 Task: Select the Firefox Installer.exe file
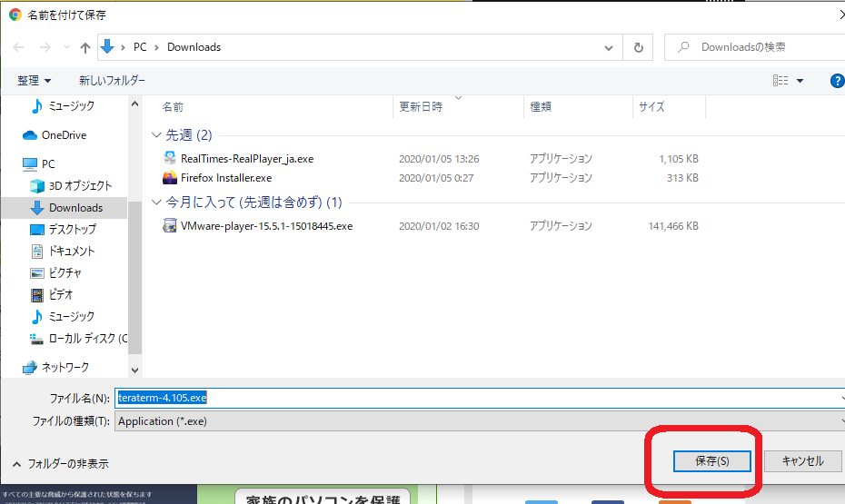[x=225, y=178]
